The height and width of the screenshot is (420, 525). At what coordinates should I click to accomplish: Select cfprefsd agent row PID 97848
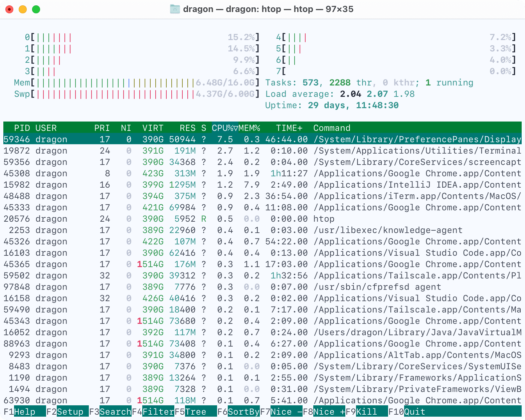pyautogui.click(x=262, y=287)
